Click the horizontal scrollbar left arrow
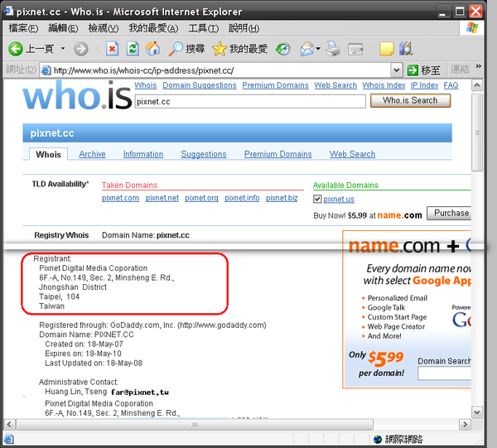Viewport: 497px width, 448px height. (x=9, y=424)
